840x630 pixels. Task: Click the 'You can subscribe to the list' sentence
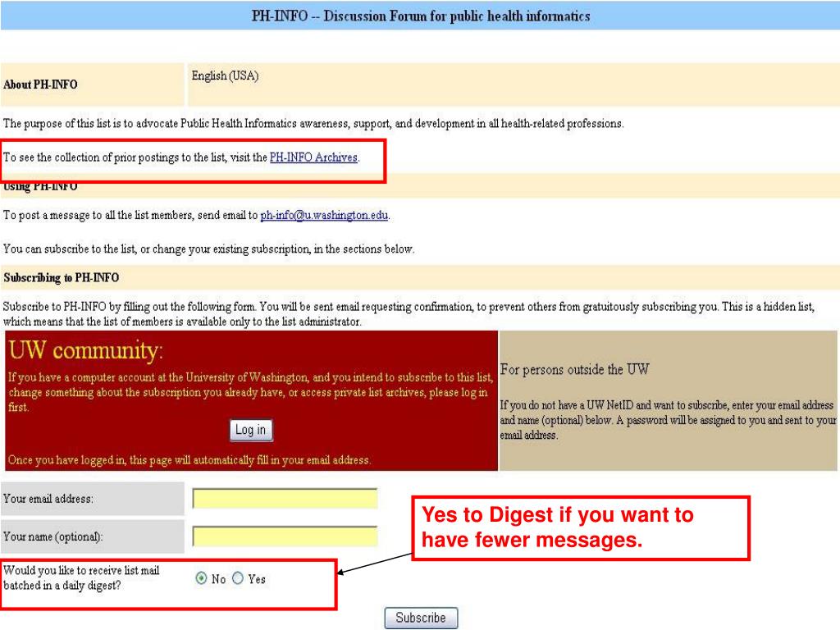point(208,249)
